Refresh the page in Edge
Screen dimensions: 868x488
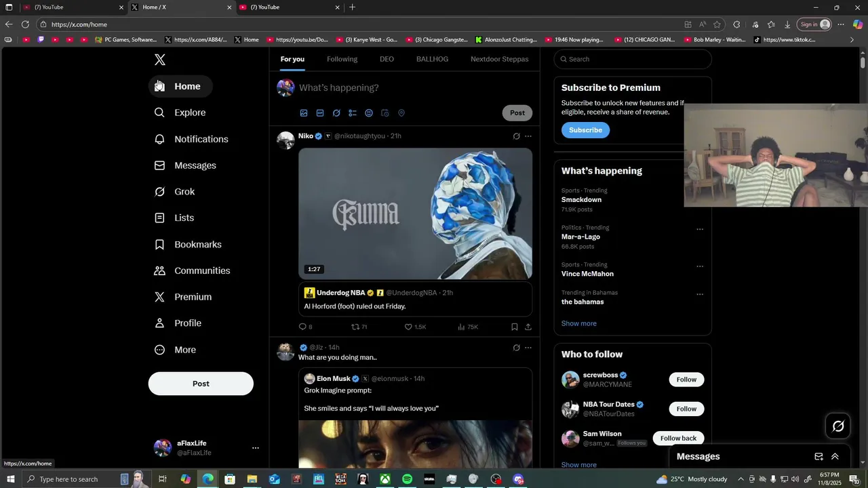(25, 24)
